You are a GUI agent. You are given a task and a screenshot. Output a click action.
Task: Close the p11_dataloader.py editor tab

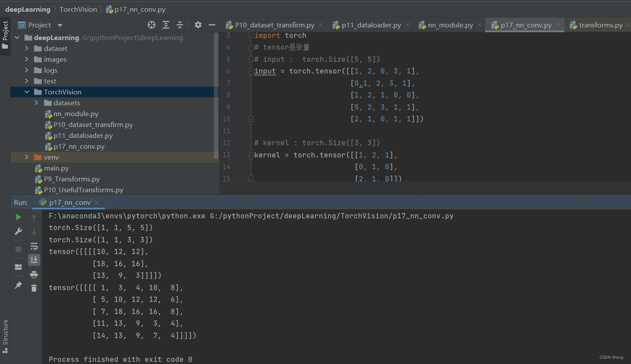(x=407, y=25)
